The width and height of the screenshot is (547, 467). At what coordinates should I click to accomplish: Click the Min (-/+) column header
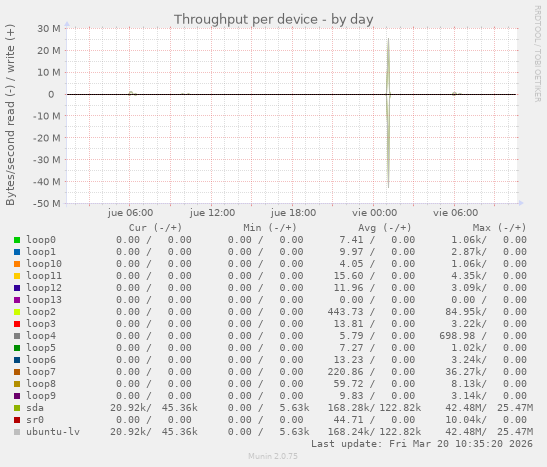pyautogui.click(x=270, y=228)
